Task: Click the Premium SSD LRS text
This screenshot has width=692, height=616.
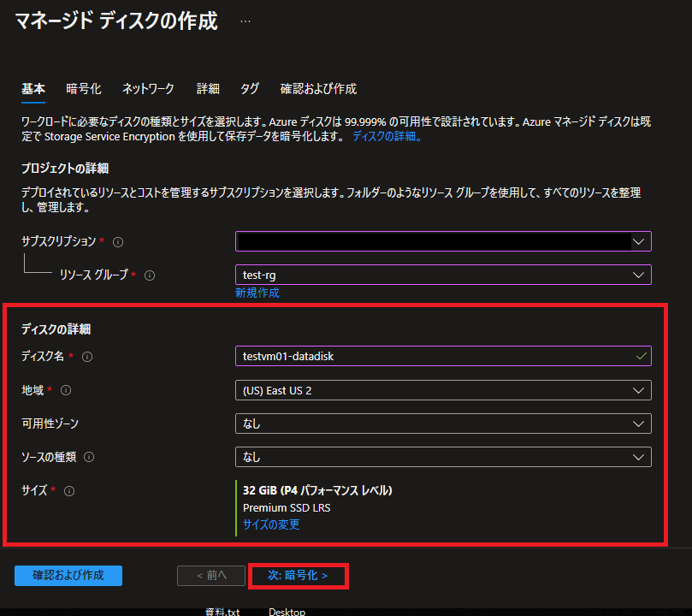Action: [287, 508]
